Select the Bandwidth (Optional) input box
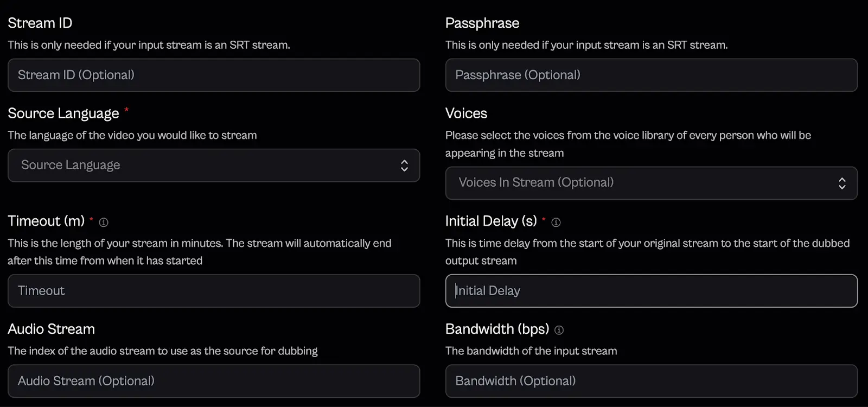 click(651, 381)
